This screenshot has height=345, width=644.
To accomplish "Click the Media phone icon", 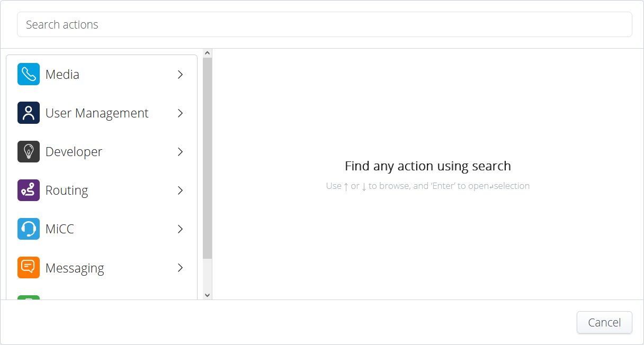I will [x=29, y=75].
